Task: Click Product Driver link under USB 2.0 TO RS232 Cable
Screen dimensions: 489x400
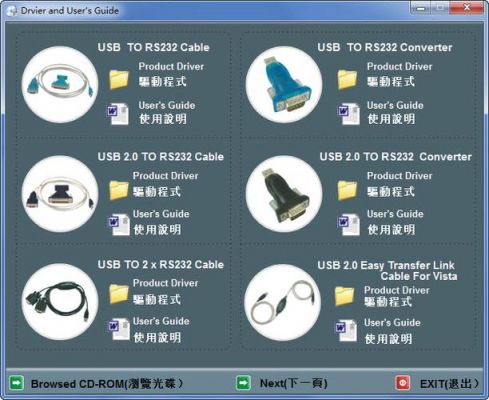Action: (x=165, y=176)
